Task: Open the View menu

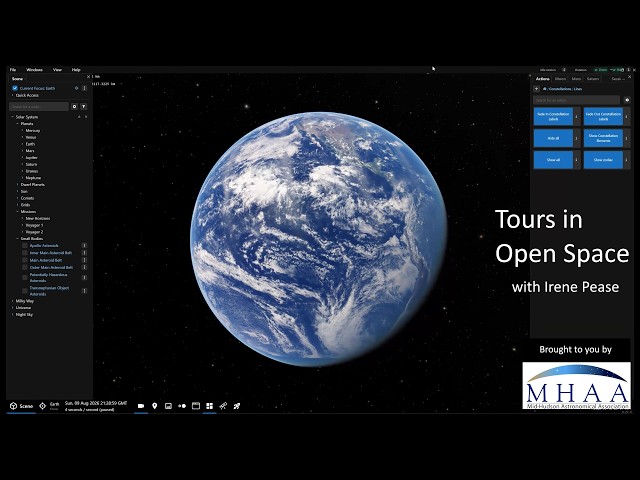Action: point(57,70)
